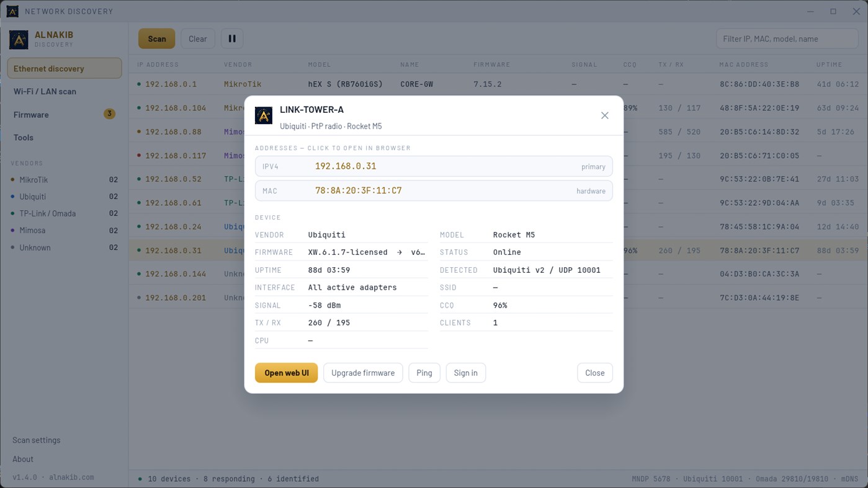This screenshot has height=488, width=868.
Task: Filter devices by Ubiquiti vendor
Action: coord(65,197)
